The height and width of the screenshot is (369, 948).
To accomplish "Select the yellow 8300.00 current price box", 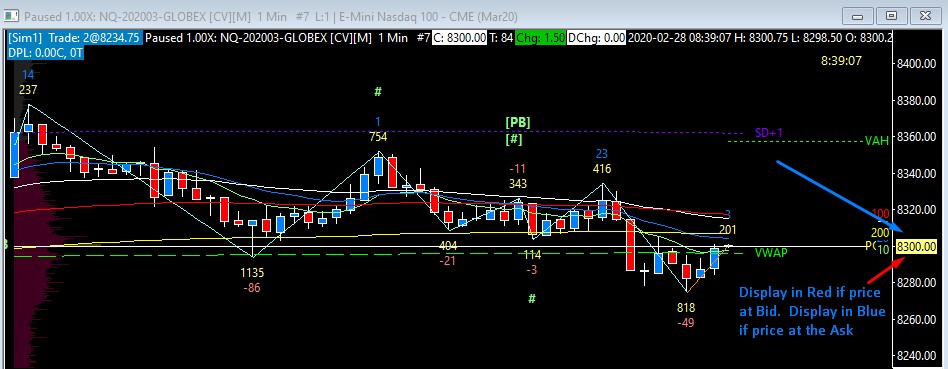I will (916, 247).
